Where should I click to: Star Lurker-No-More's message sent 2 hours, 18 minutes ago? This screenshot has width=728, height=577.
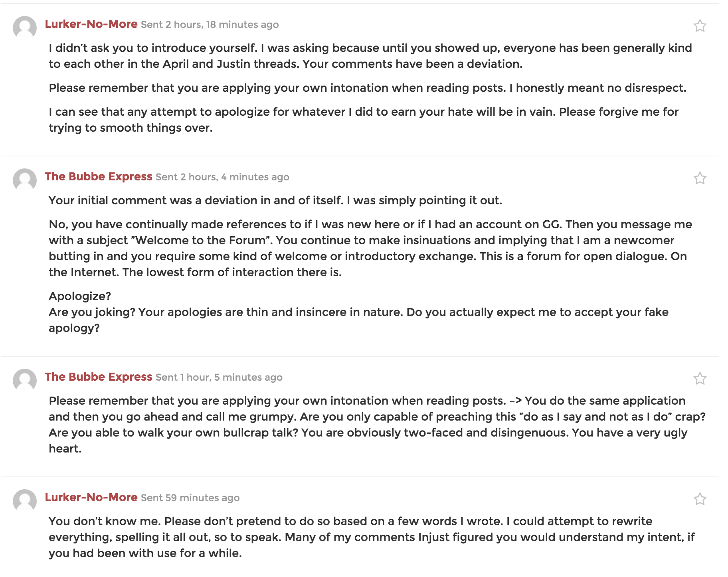tap(700, 26)
